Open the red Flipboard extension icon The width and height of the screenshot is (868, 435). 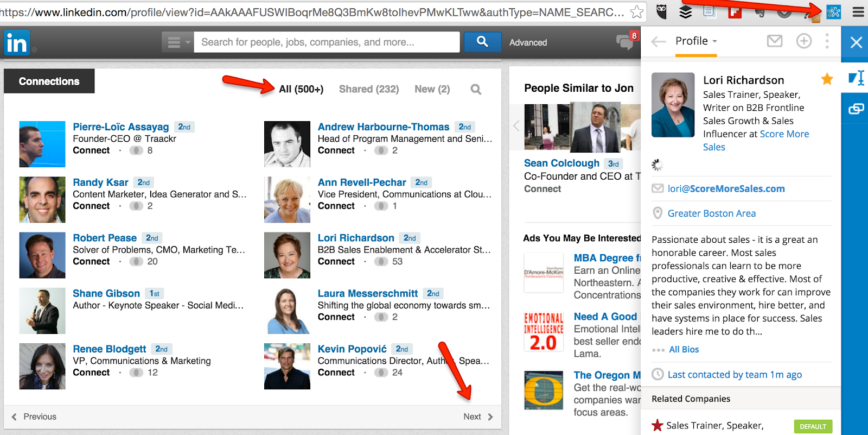pos(735,11)
